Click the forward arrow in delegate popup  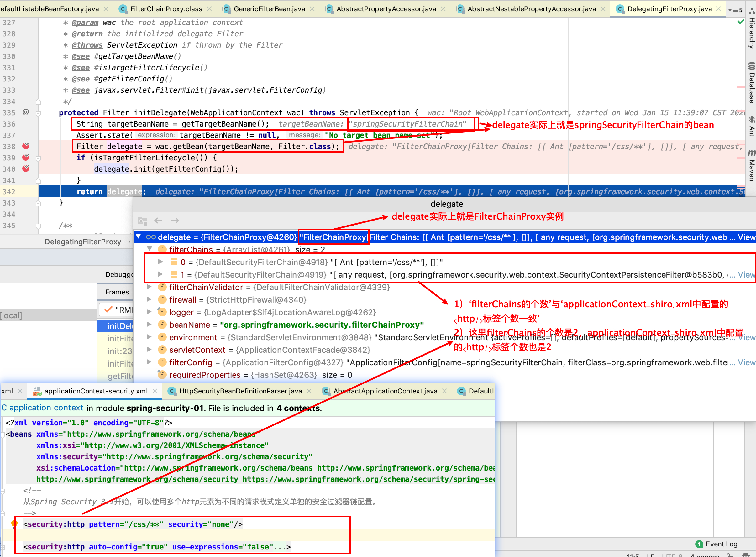pyautogui.click(x=175, y=221)
